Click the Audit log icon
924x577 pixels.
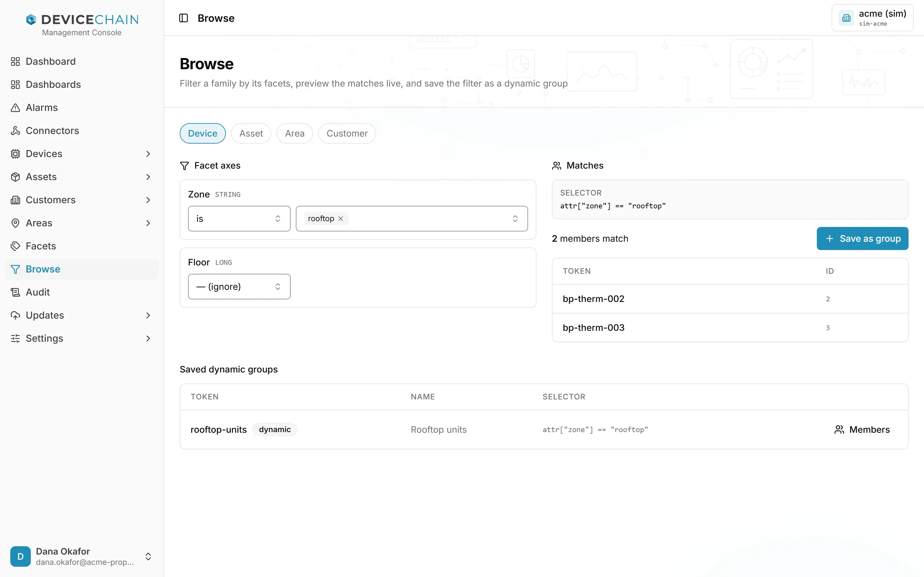tap(15, 292)
